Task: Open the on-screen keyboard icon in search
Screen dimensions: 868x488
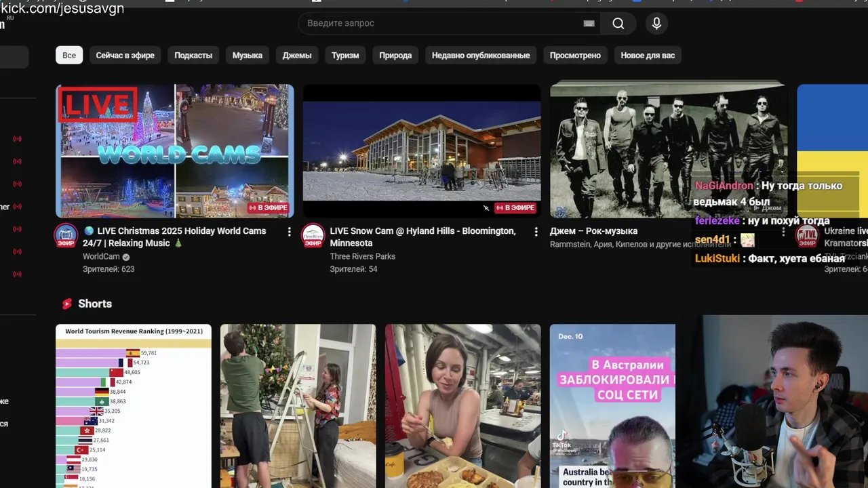Action: [589, 23]
